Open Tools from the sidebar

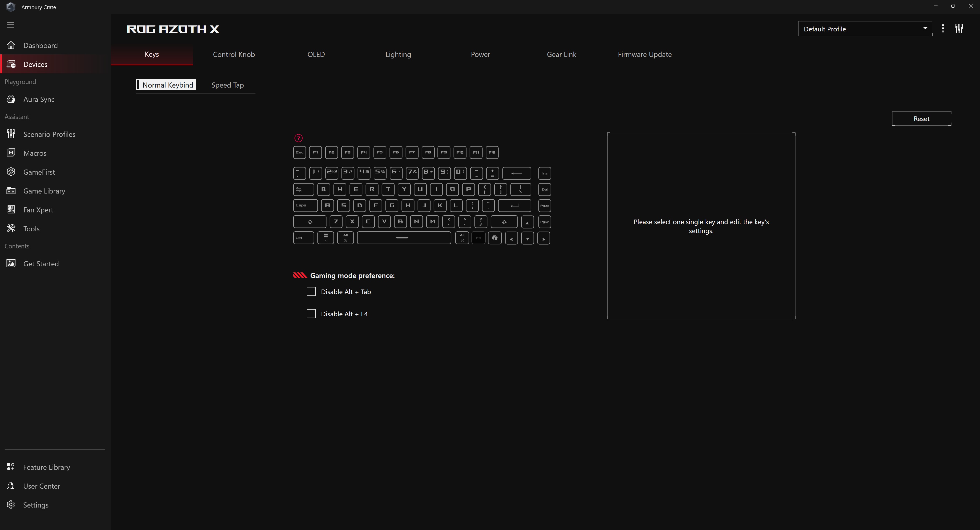55,229
